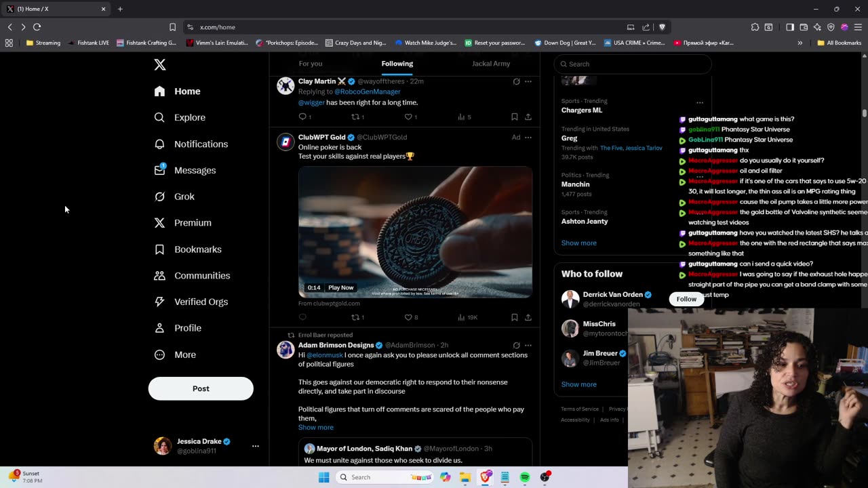This screenshot has height=488, width=868.
Task: Show more Who to follow suggestions
Action: [579, 384]
